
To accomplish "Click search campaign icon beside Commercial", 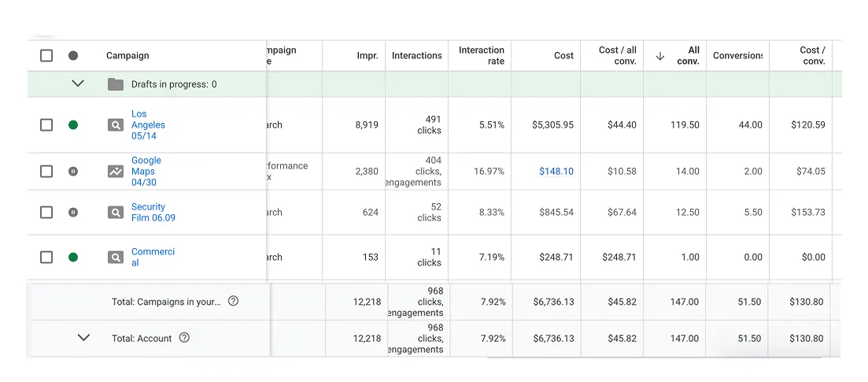I will [x=116, y=258].
